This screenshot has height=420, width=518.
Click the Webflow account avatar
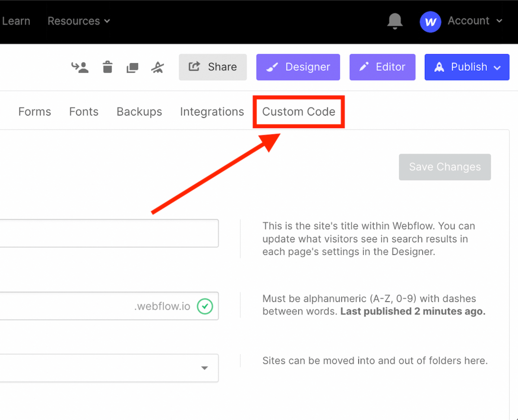tap(430, 22)
